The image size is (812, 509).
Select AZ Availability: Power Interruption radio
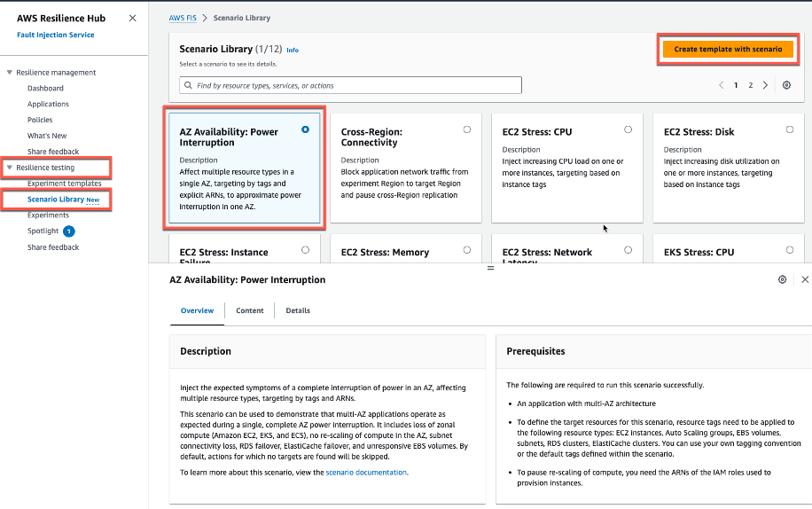coord(306,129)
